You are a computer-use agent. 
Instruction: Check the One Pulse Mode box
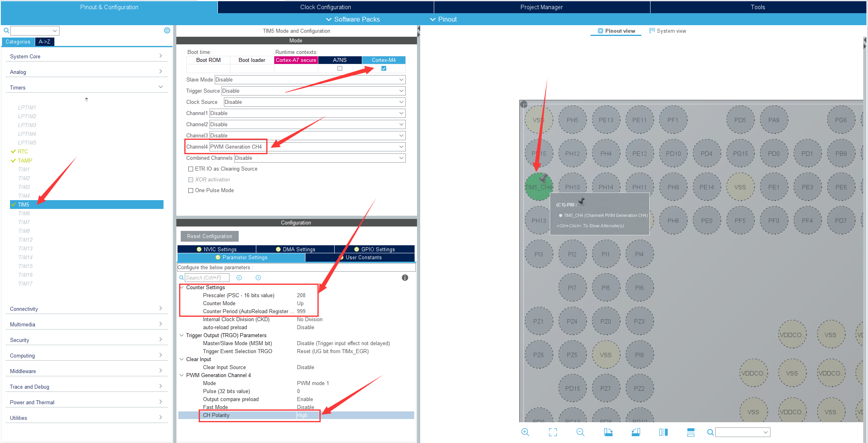[191, 191]
